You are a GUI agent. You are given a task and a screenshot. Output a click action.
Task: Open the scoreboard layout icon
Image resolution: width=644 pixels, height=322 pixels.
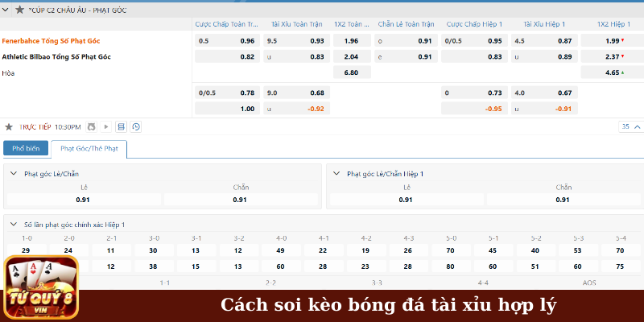122,127
